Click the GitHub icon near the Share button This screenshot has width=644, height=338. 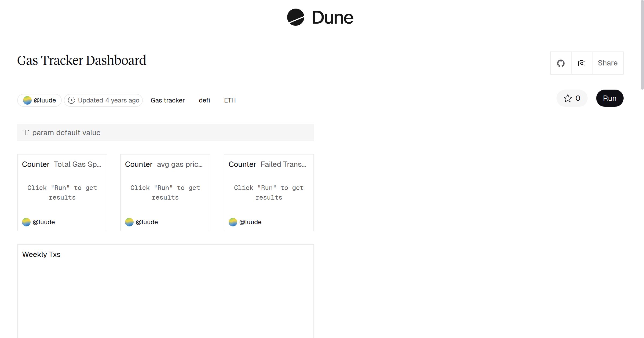coord(561,63)
